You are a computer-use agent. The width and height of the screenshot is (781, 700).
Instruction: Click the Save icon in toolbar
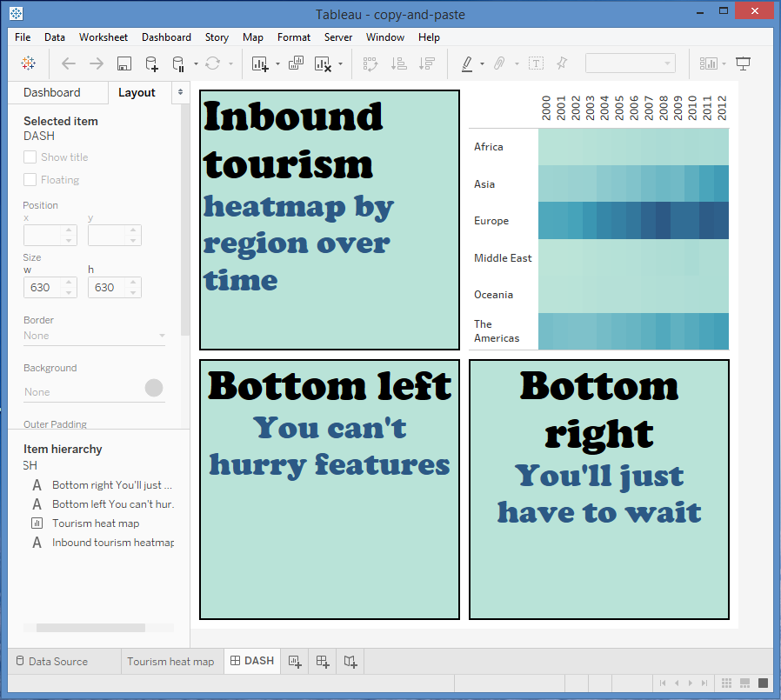124,63
